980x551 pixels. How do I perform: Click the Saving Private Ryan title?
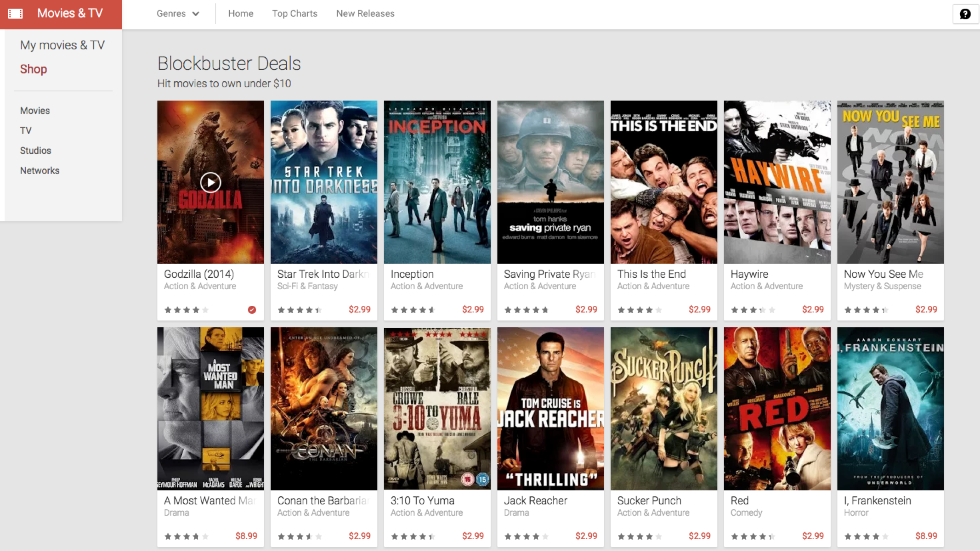coord(549,274)
